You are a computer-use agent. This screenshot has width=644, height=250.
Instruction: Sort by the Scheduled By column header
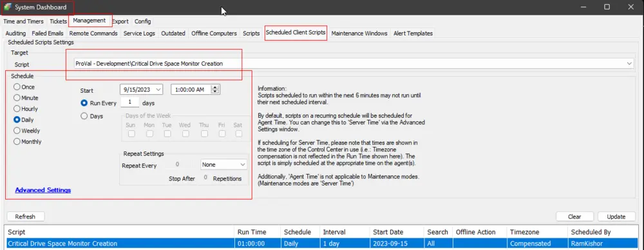[603, 232]
